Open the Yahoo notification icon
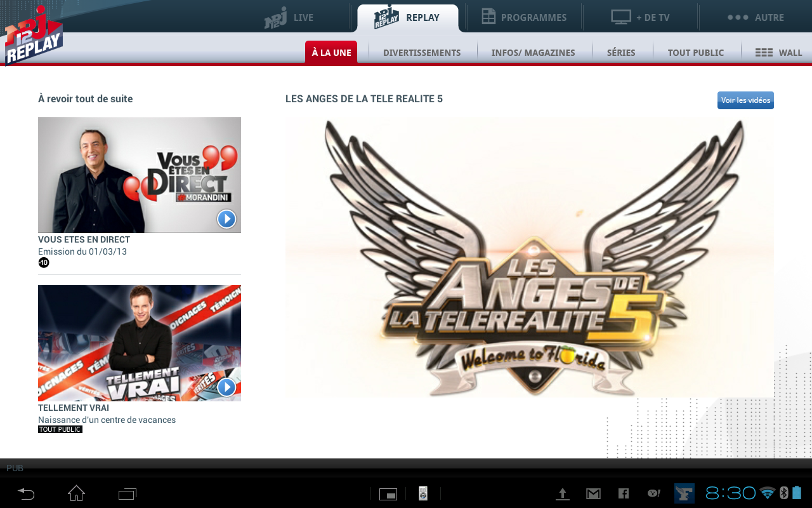The height and width of the screenshot is (508, 812). pyautogui.click(x=654, y=493)
